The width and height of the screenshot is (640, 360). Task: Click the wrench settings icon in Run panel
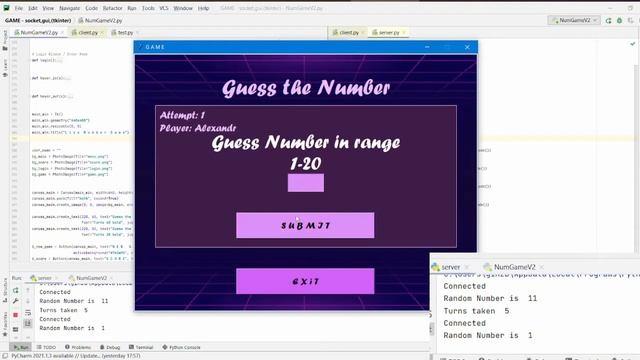(x=16, y=301)
